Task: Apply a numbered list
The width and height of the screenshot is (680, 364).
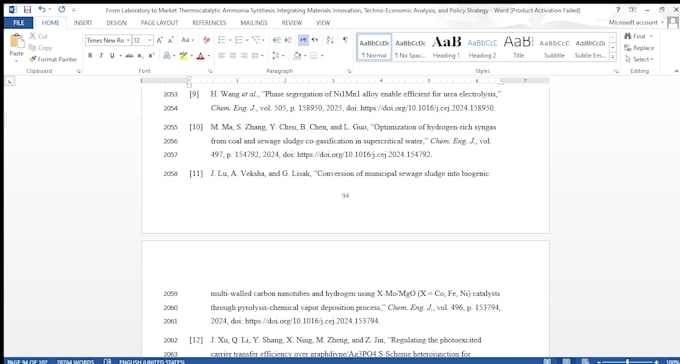Action: click(x=239, y=40)
